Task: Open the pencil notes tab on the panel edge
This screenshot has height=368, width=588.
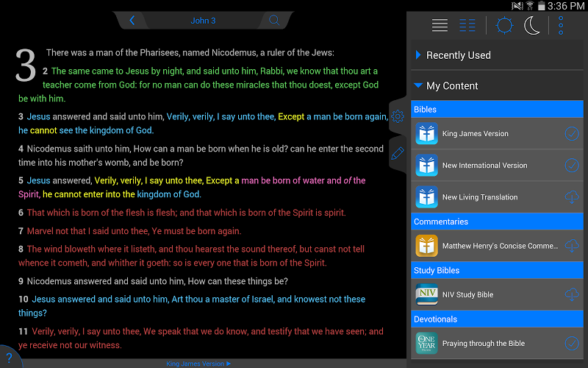Action: pos(398,153)
